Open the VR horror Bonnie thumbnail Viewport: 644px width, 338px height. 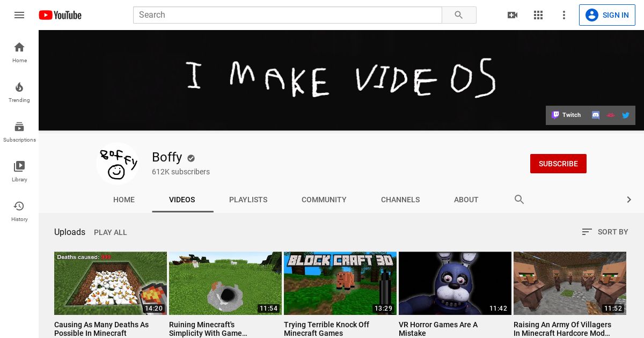[x=455, y=283]
